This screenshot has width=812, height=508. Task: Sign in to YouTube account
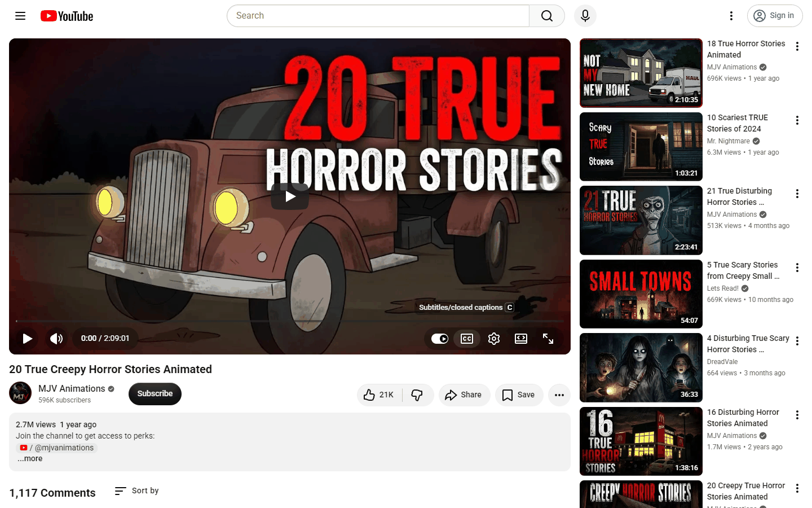pyautogui.click(x=775, y=16)
